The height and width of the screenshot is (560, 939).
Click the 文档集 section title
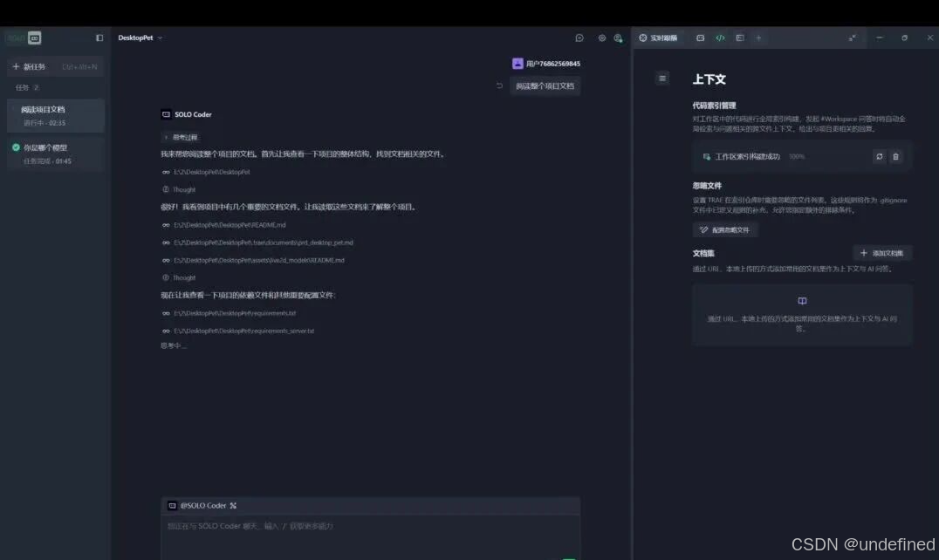703,253
